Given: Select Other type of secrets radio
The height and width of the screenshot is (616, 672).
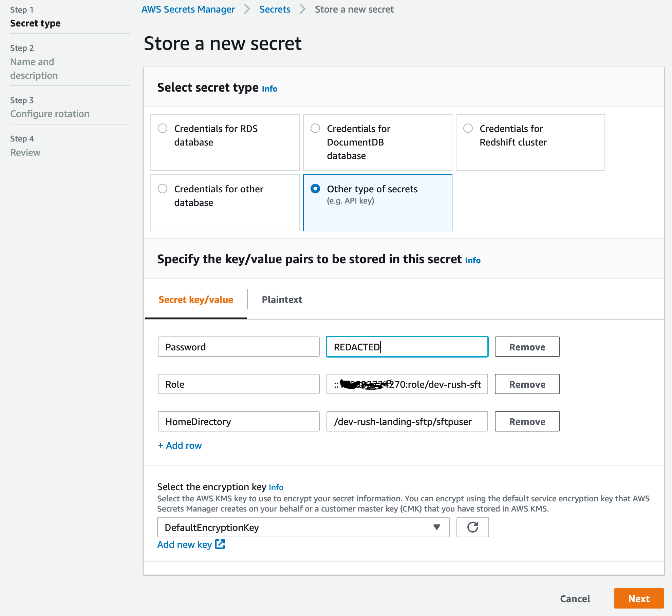Looking at the screenshot, I should 315,189.
